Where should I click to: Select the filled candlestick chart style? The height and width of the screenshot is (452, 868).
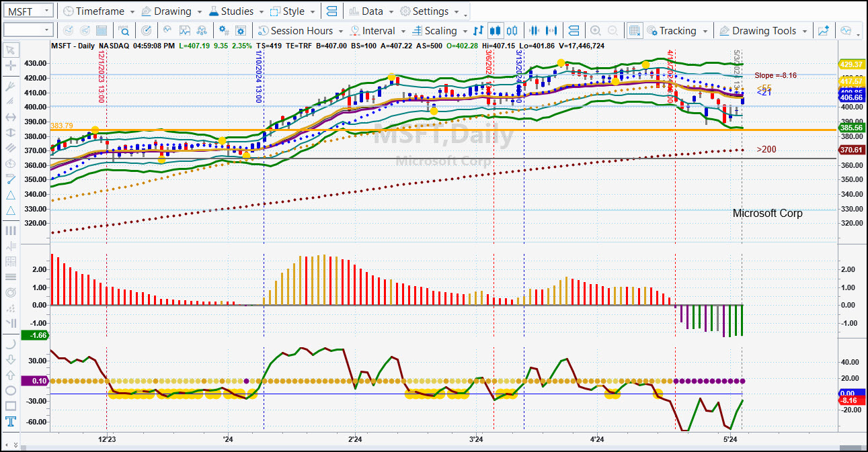[496, 31]
